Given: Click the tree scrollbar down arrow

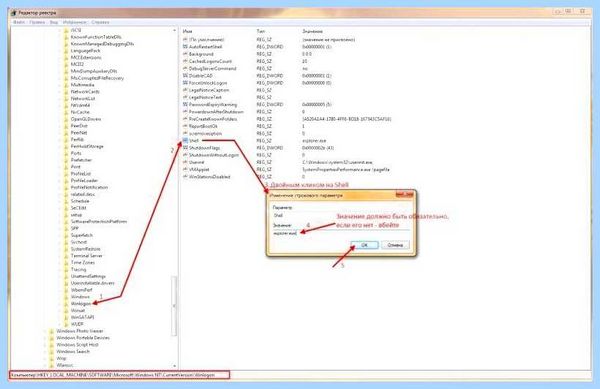Looking at the screenshot, I should coord(174,366).
